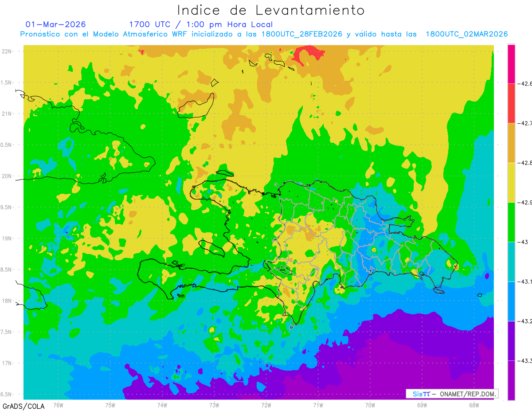Click the latitude label '18N'

point(7,301)
